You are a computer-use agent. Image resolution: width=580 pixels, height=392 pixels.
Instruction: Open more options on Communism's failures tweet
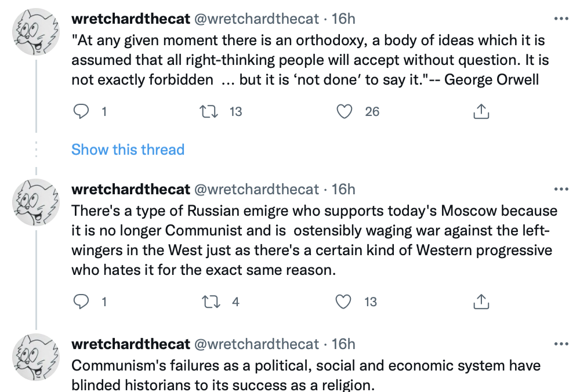click(x=561, y=344)
